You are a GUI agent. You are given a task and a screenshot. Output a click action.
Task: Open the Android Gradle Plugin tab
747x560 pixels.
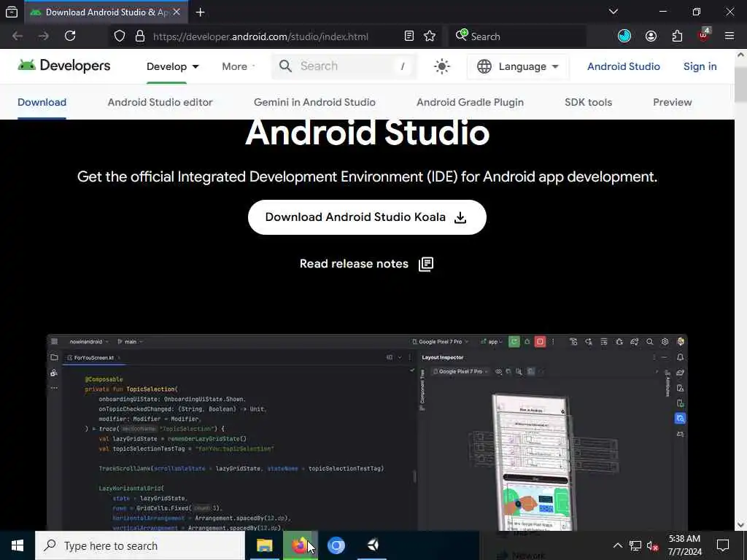pos(470,102)
